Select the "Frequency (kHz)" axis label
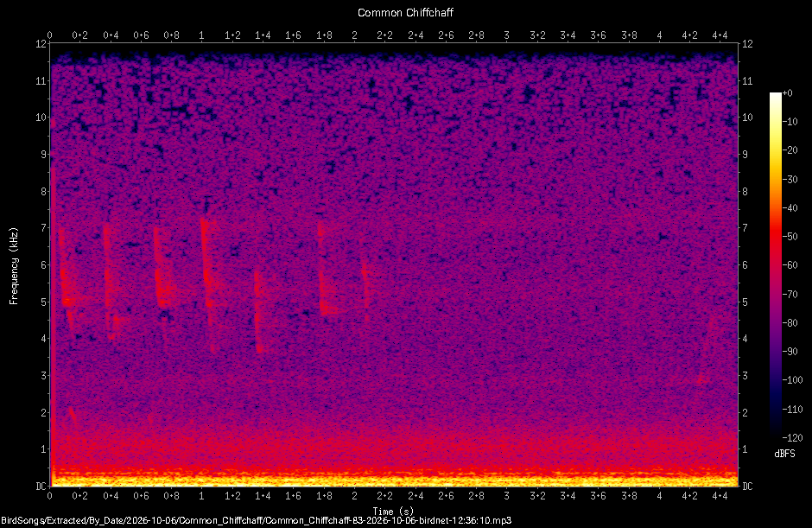This screenshot has height=528, width=812. tap(14, 266)
